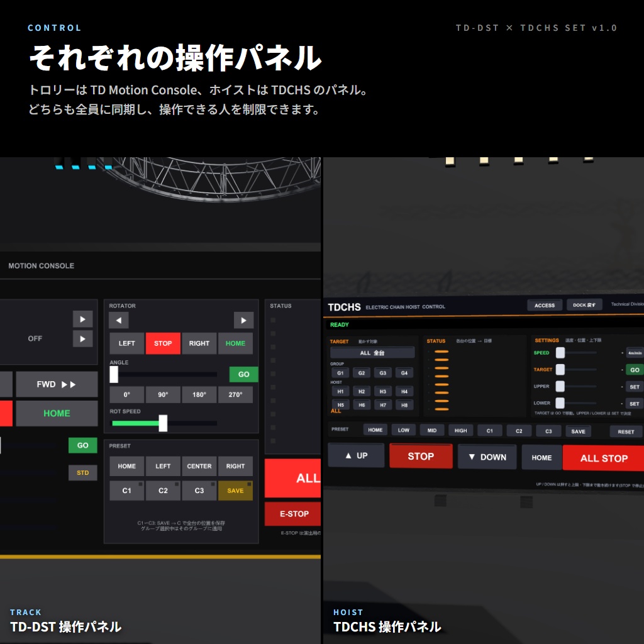Click the yellow SAVE in Motion Console presets

coord(235,491)
